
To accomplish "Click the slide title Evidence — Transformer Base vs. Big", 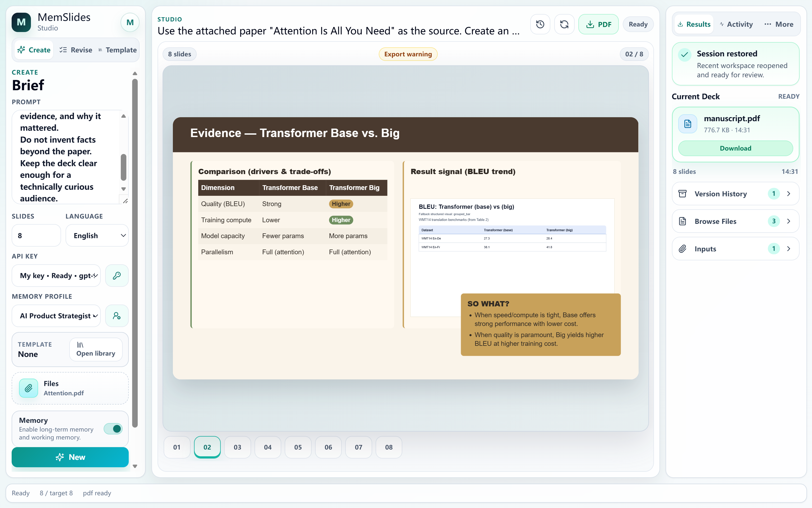I will [295, 133].
